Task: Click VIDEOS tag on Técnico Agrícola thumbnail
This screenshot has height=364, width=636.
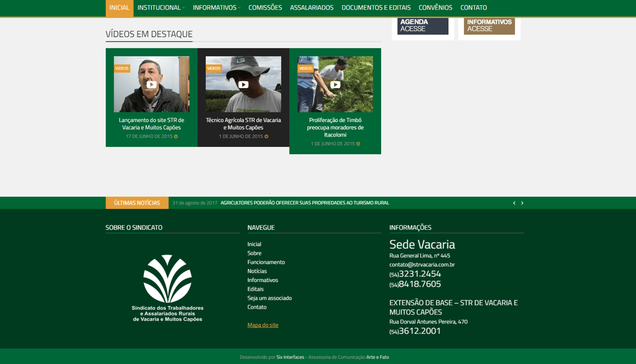Action: (214, 68)
